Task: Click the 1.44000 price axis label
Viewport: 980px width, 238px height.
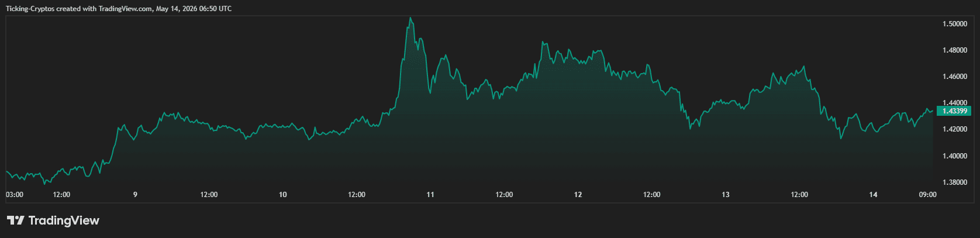Action: pos(954,103)
